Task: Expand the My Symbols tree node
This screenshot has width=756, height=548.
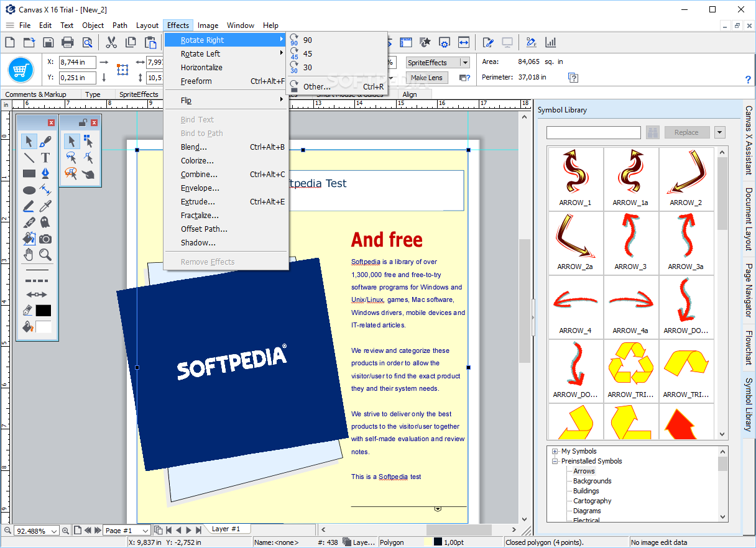Action: pos(555,452)
